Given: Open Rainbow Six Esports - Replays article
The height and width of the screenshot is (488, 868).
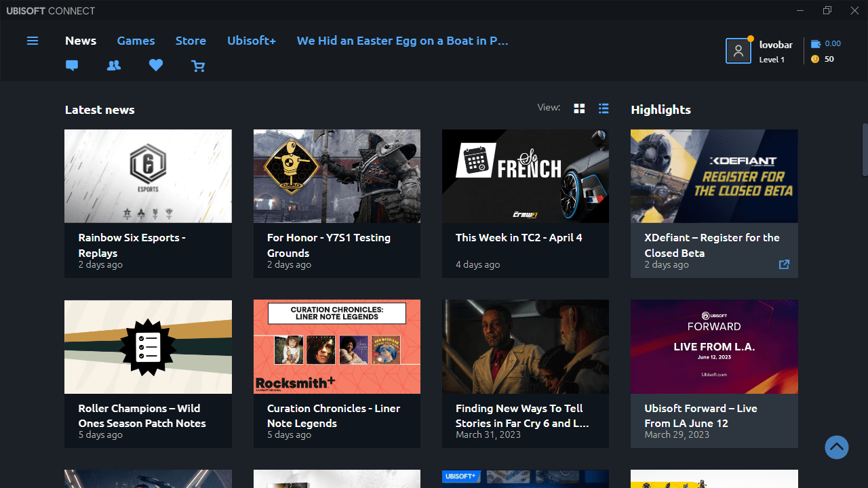Looking at the screenshot, I should [x=132, y=245].
